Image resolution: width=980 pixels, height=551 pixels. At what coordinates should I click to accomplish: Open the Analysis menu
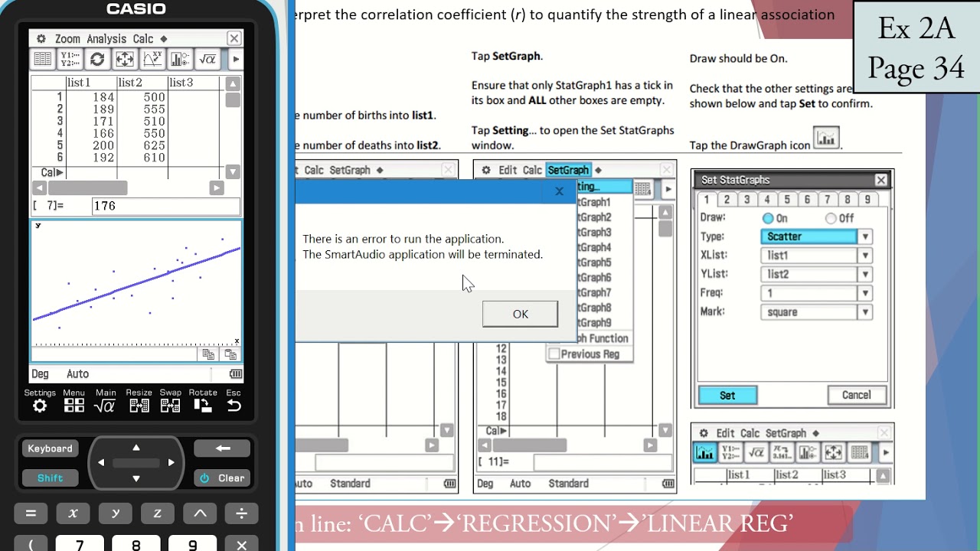tap(106, 38)
